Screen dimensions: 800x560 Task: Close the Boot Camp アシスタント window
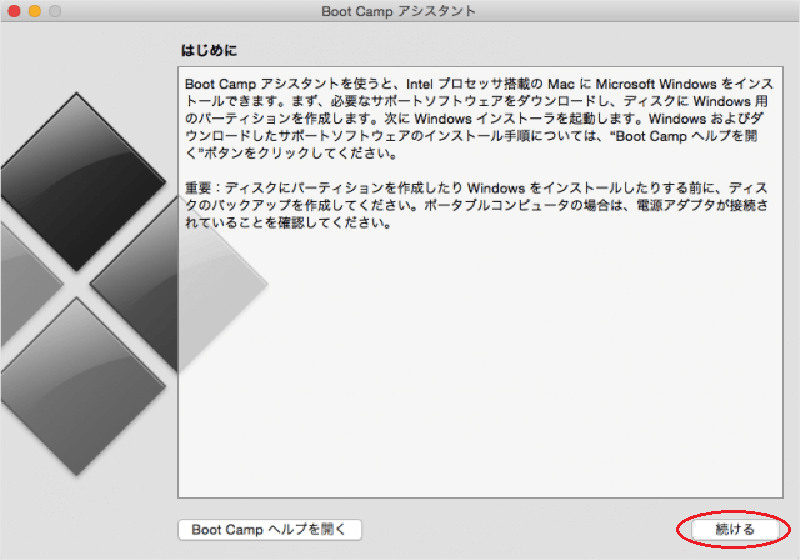point(14,11)
